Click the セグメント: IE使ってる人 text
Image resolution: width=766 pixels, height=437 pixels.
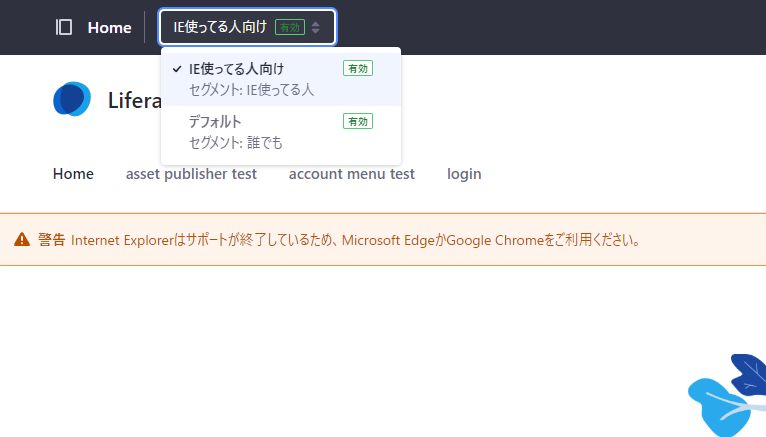[x=251, y=90]
